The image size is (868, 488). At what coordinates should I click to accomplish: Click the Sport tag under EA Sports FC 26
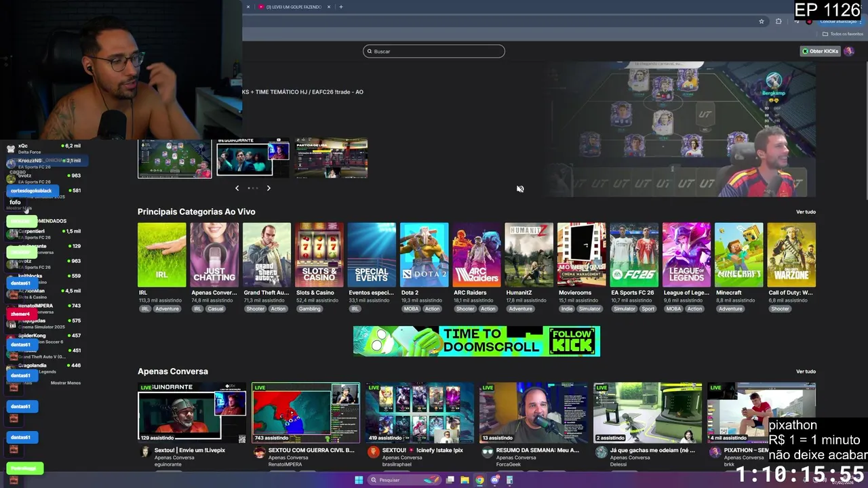click(648, 309)
